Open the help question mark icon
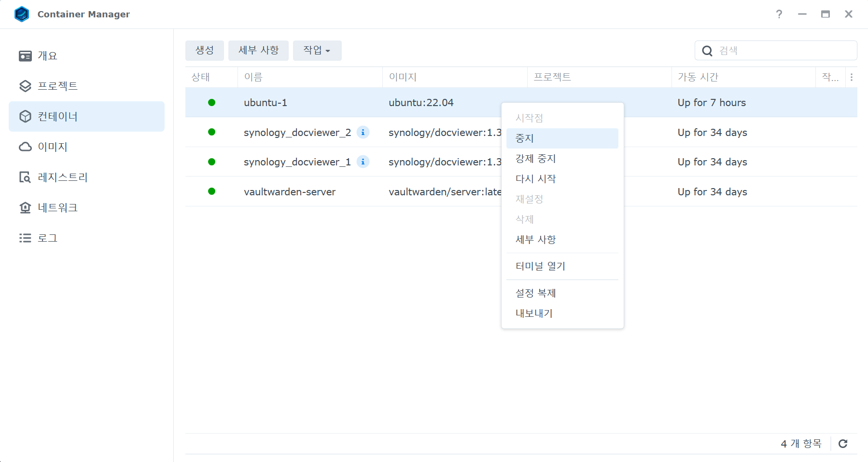 [x=779, y=14]
